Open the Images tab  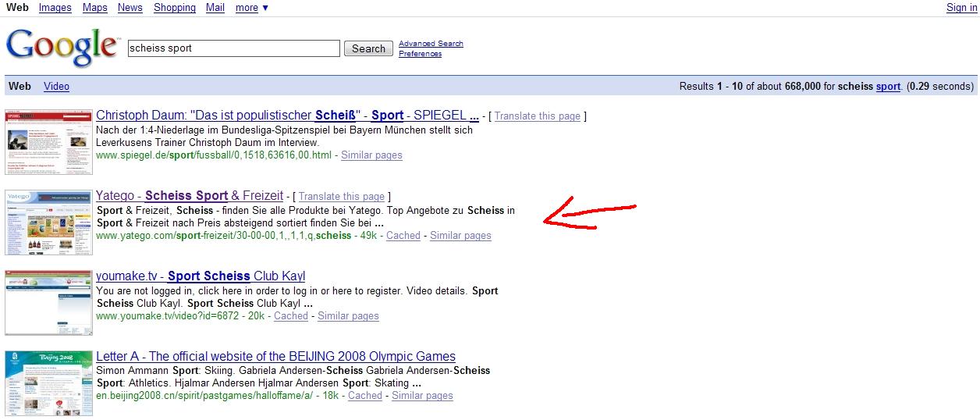[55, 8]
